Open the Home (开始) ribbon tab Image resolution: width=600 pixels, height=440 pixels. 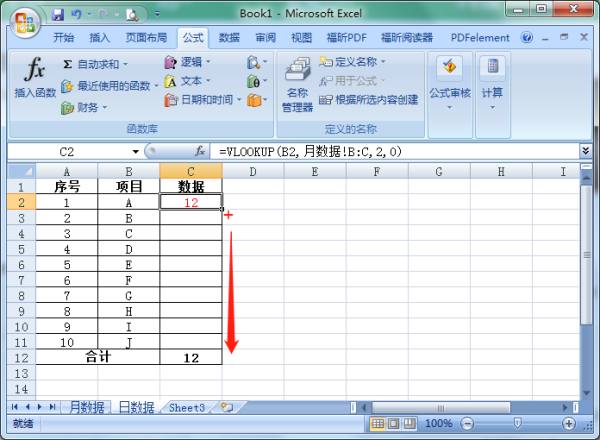tap(64, 37)
